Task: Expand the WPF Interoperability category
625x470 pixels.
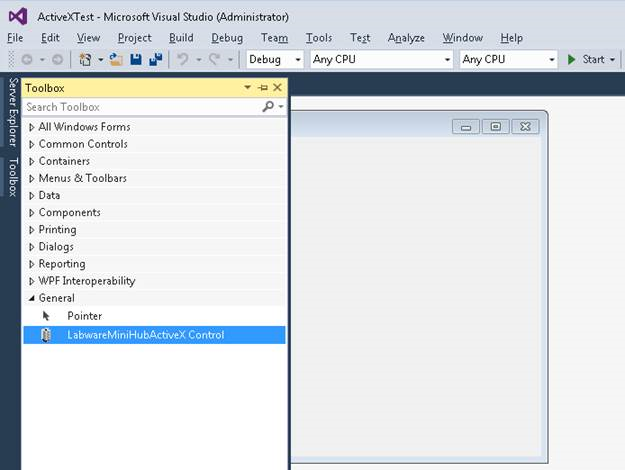Action: pos(32,281)
